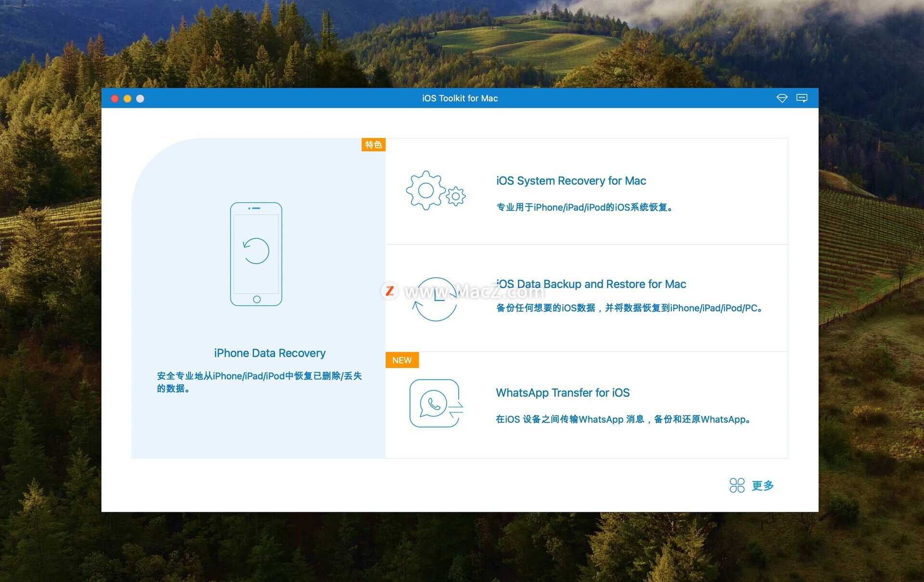Viewport: 924px width, 582px height.
Task: Select the iPhone Data Recovery phone icon
Action: (256, 254)
